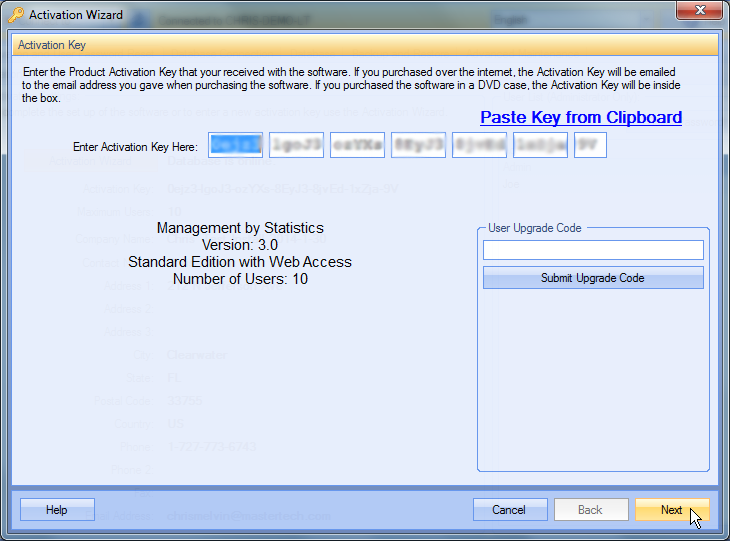Select the first activation key segment field

tap(236, 145)
